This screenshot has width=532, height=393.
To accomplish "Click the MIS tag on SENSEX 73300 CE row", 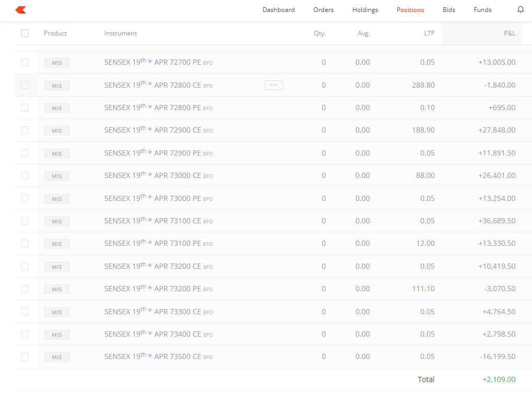I will point(56,312).
